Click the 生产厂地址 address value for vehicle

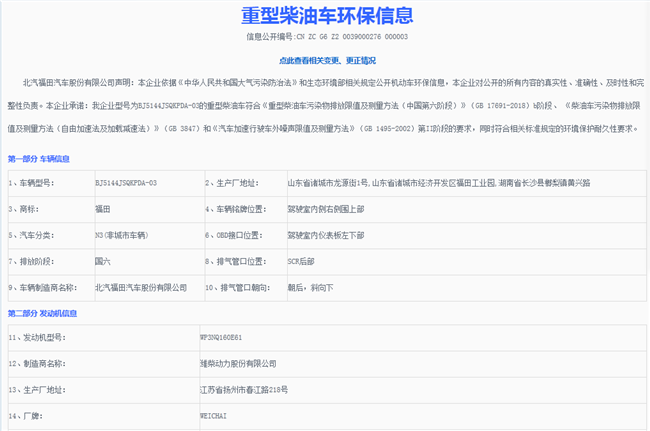point(451,183)
